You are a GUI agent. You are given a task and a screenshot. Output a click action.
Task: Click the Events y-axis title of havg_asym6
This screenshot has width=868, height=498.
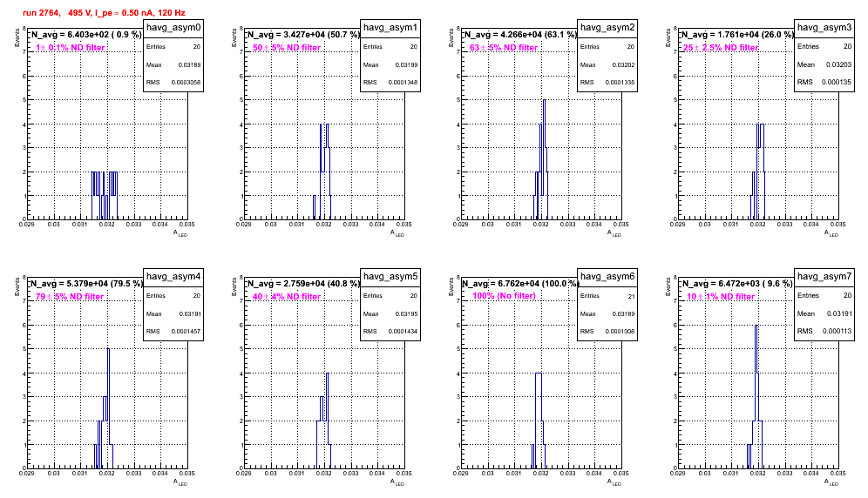click(x=451, y=286)
